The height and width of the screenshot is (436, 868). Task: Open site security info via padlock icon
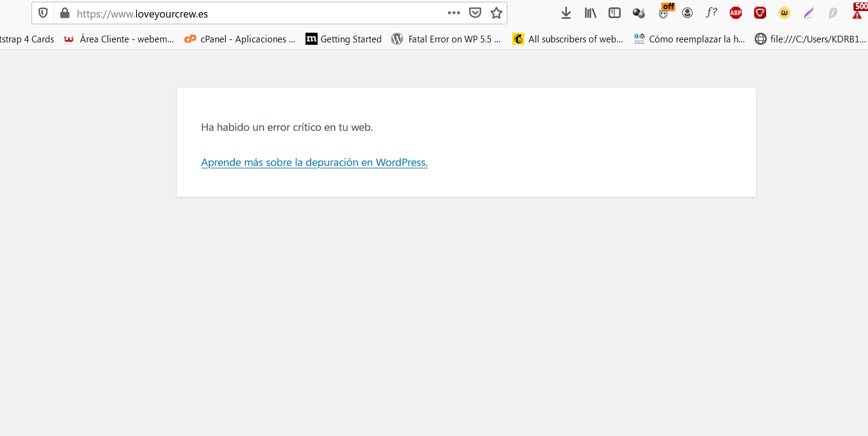(x=64, y=13)
